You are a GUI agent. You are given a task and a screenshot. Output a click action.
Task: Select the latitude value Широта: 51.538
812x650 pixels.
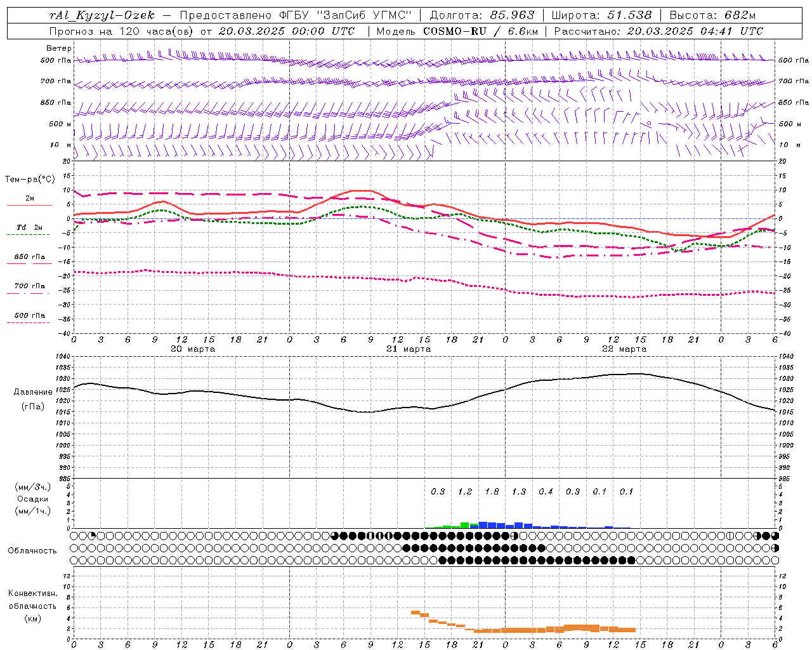click(x=601, y=15)
